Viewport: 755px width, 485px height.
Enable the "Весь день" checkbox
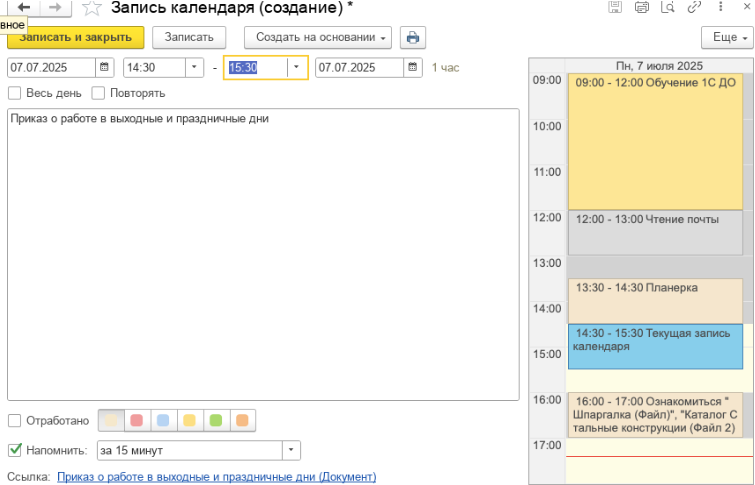[15, 93]
